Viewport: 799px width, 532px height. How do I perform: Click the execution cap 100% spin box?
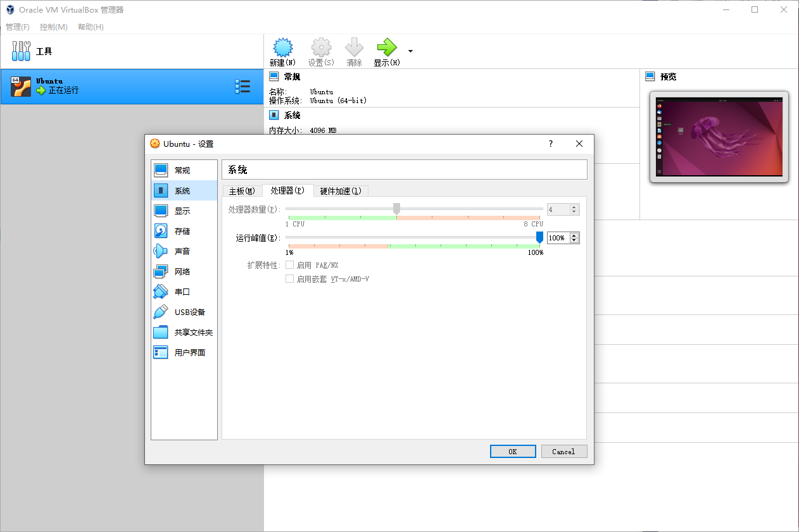point(563,238)
